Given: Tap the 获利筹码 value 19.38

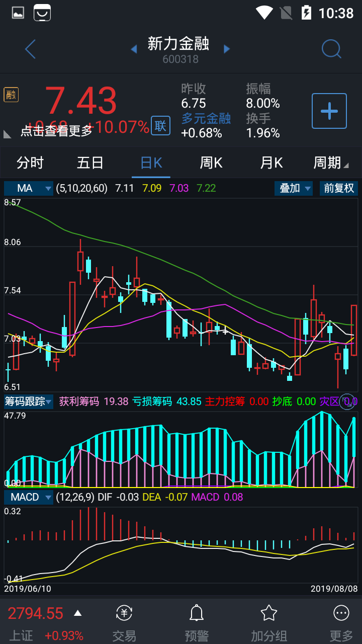Looking at the screenshot, I should (x=116, y=401).
